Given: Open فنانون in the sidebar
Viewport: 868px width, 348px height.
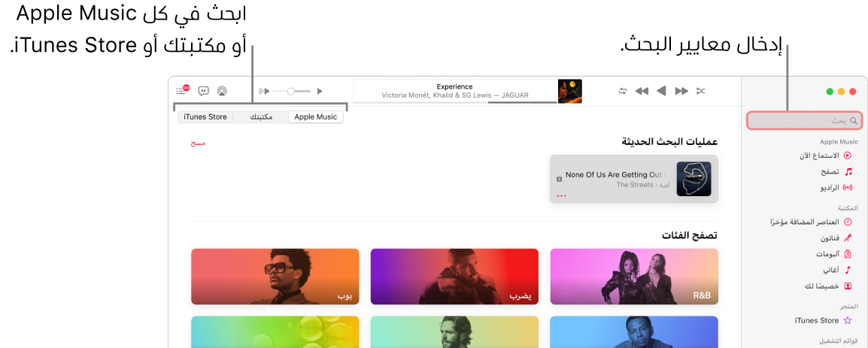Looking at the screenshot, I should (836, 238).
